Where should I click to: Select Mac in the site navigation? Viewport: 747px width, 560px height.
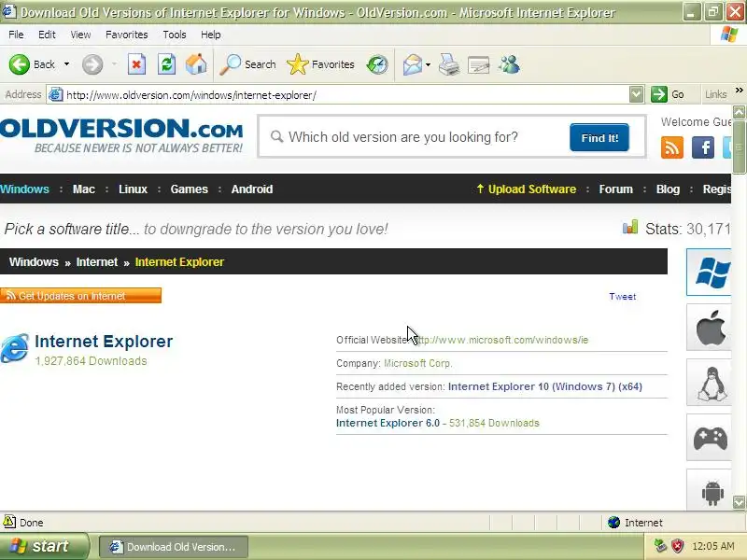point(84,189)
